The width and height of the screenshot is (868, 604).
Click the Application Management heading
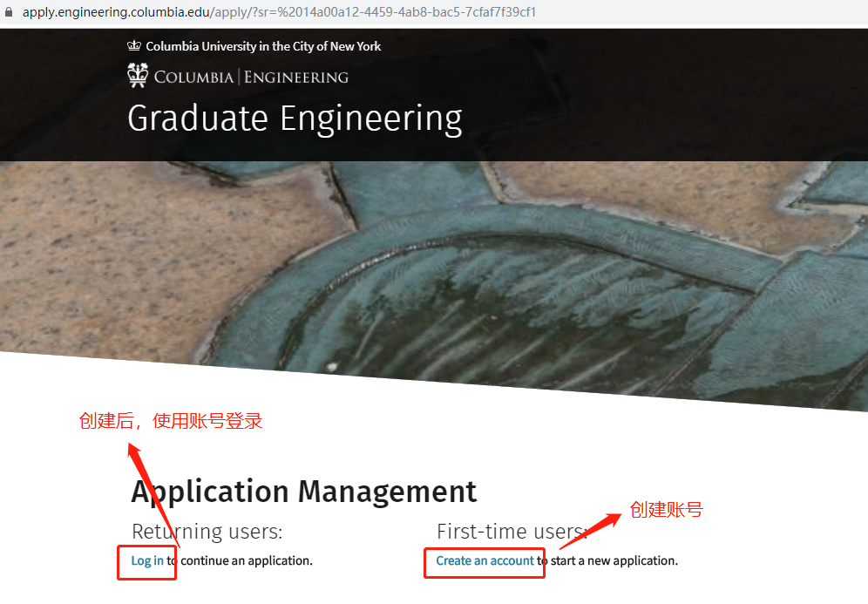click(304, 492)
